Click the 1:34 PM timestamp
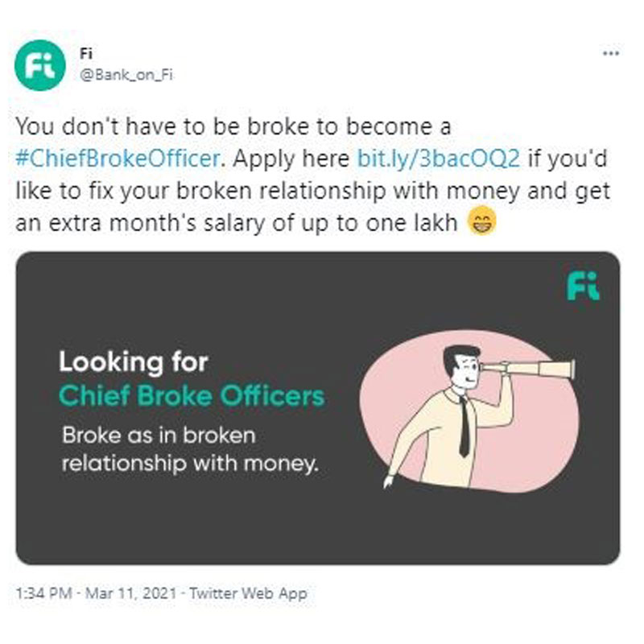The width and height of the screenshot is (644, 644). (x=40, y=593)
